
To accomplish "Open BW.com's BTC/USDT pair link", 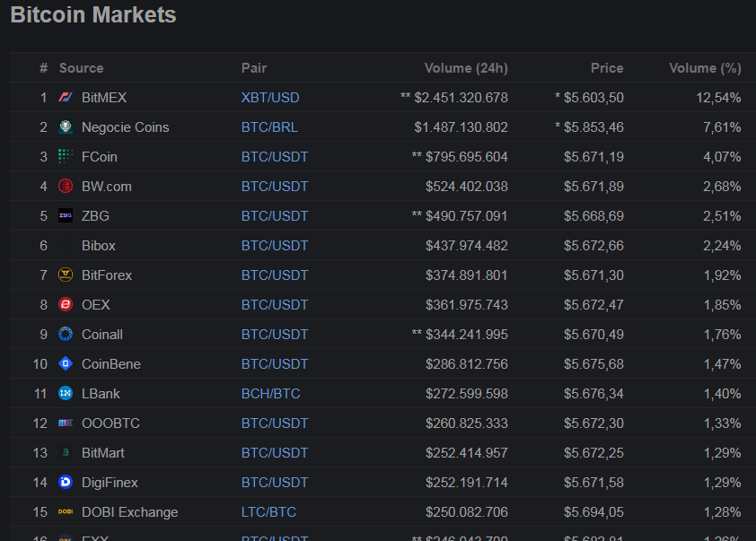I will pyautogui.click(x=275, y=187).
